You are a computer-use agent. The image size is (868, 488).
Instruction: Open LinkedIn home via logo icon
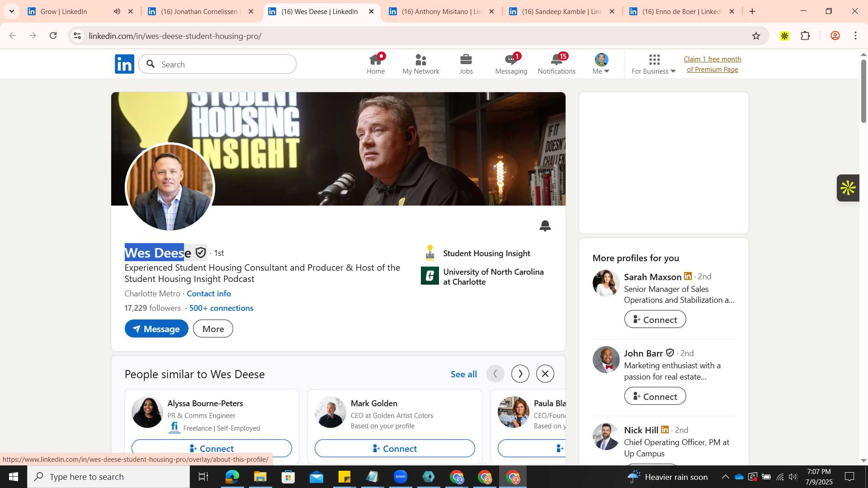(x=124, y=64)
